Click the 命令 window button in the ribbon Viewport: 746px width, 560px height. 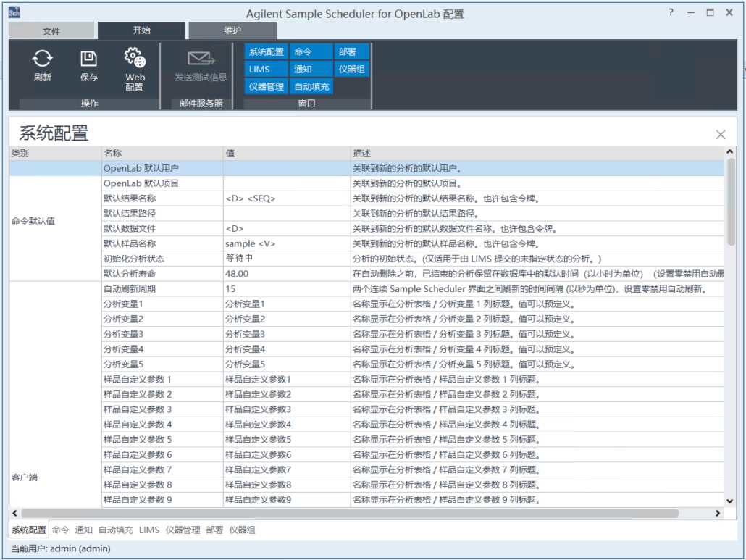(x=311, y=52)
